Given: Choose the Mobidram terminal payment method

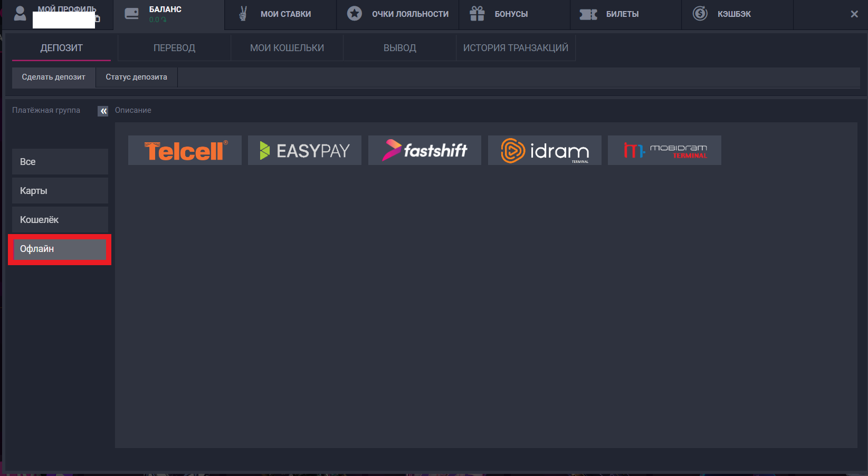Looking at the screenshot, I should coord(664,150).
